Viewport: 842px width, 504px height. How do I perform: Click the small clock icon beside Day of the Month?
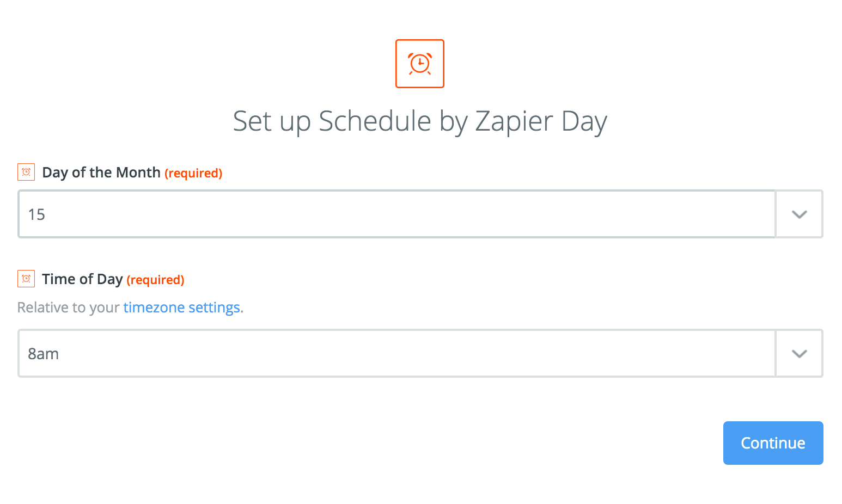click(26, 172)
